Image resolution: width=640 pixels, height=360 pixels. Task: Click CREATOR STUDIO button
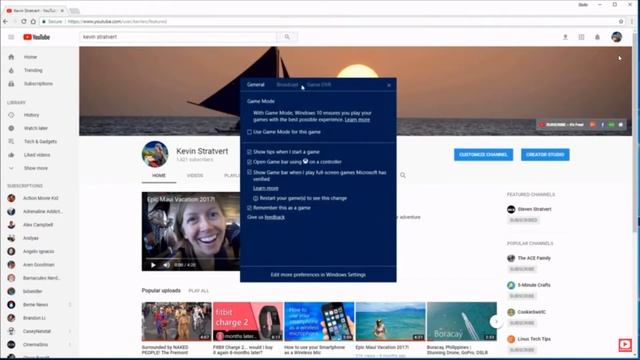pyautogui.click(x=545, y=155)
